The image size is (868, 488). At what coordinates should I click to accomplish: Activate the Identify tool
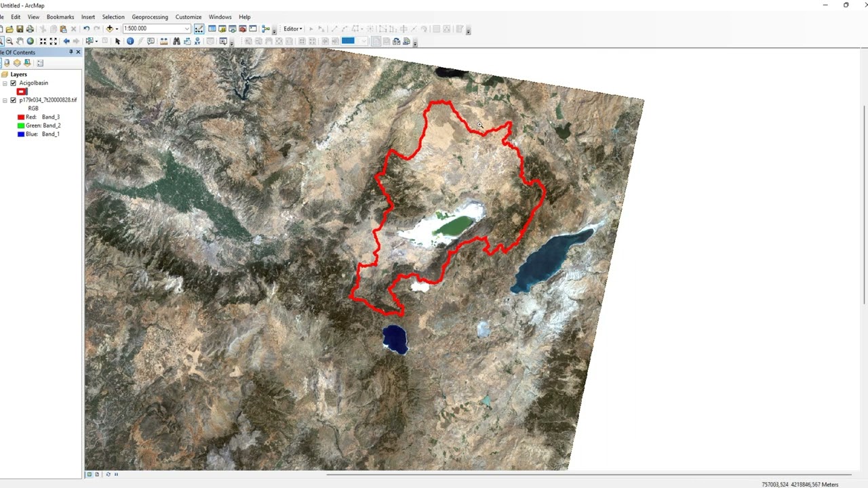tap(130, 41)
